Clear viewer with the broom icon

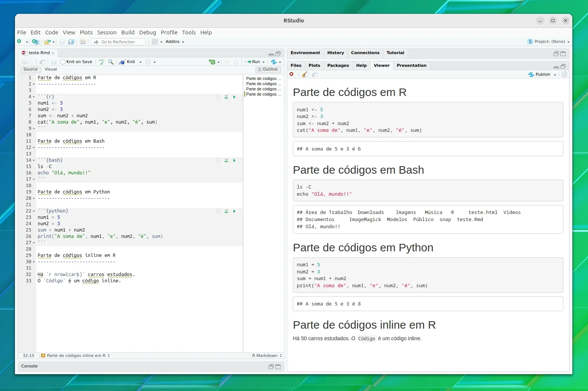304,75
